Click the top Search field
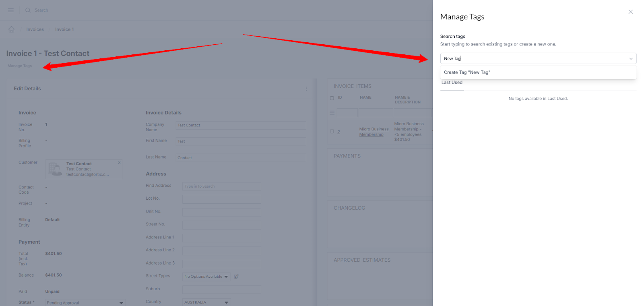The image size is (644, 306). [x=41, y=10]
